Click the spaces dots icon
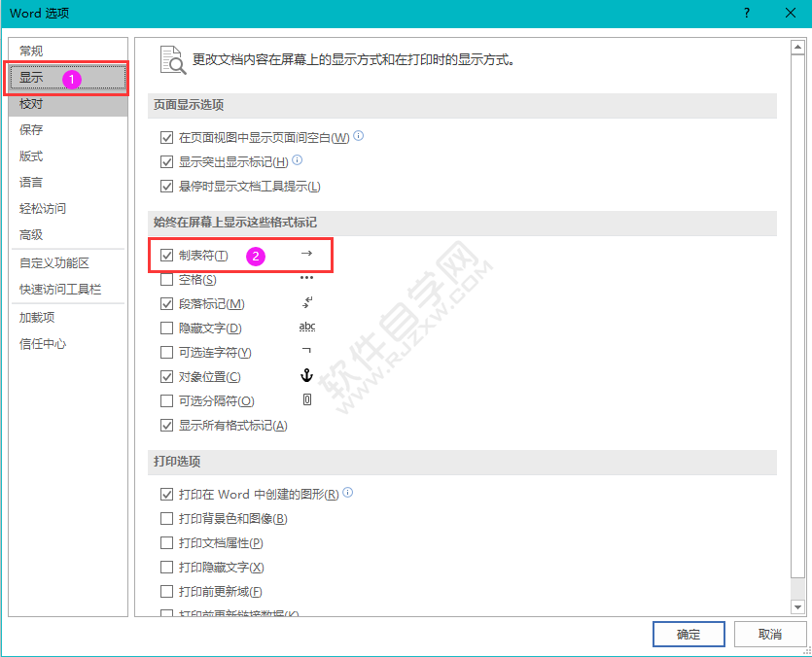Viewport: 812px width, 657px height. [307, 277]
